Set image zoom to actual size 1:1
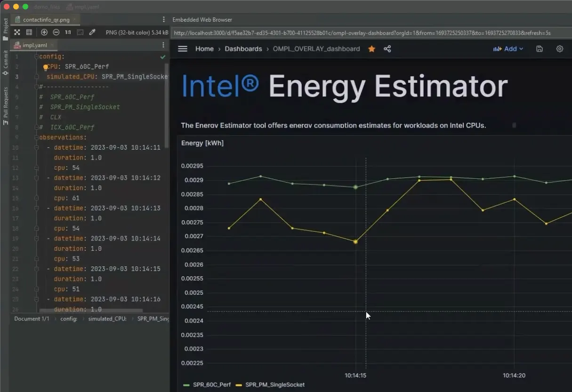The height and width of the screenshot is (392, 572). point(68,32)
